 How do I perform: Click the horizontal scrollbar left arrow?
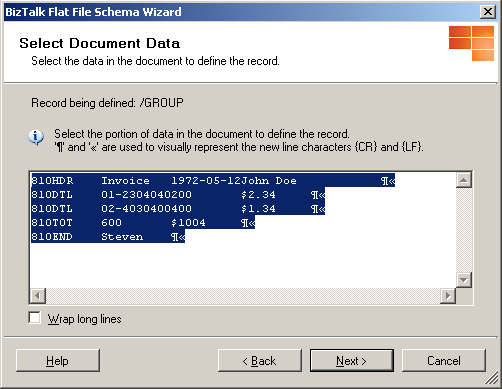click(38, 296)
